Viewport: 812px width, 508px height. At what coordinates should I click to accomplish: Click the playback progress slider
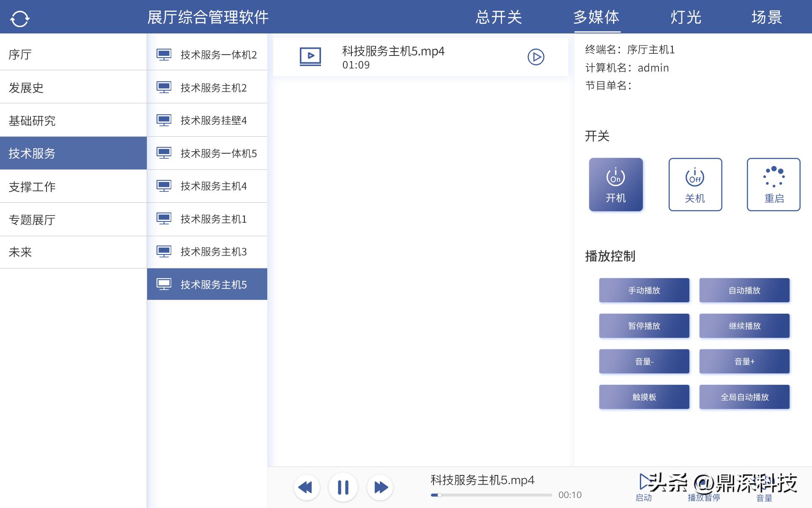point(491,494)
